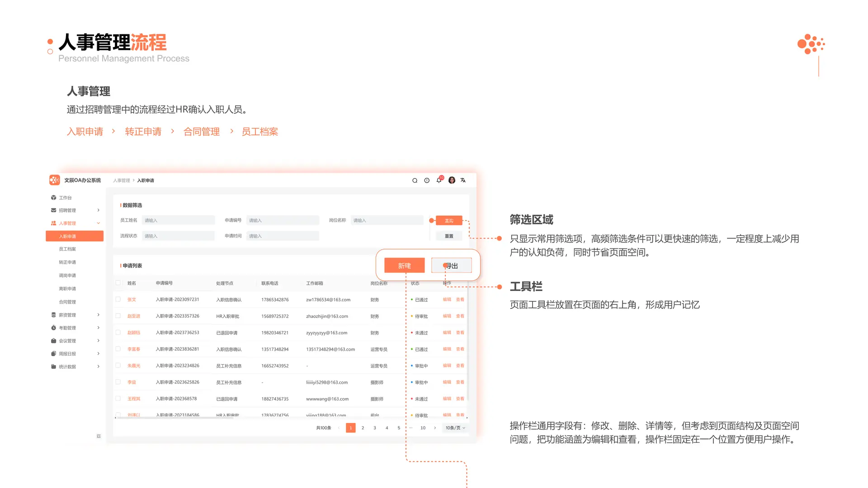Screen dimensions: 868x488
Task: Focus the 岗位名称 filter input field
Action: click(387, 221)
